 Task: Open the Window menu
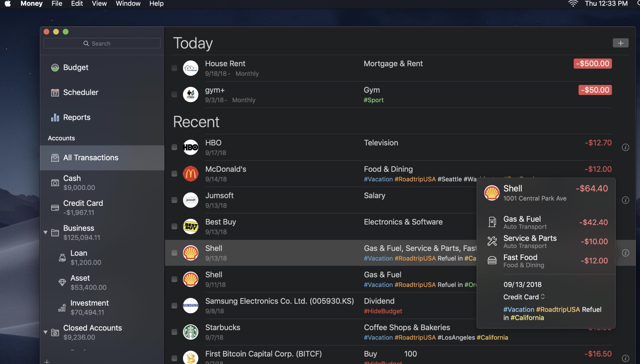(128, 4)
